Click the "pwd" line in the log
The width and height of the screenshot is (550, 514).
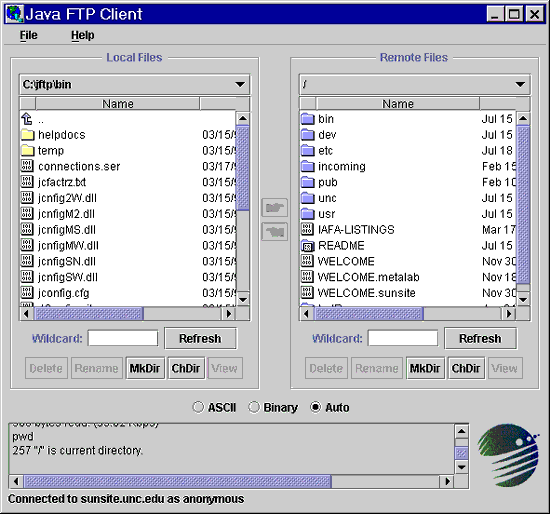(23, 437)
